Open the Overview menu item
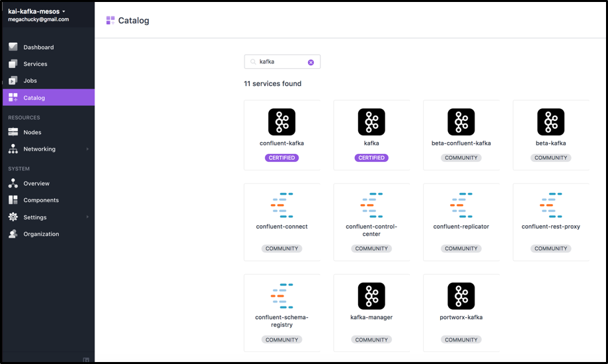Viewport: 608px width, 364px height. click(x=36, y=184)
